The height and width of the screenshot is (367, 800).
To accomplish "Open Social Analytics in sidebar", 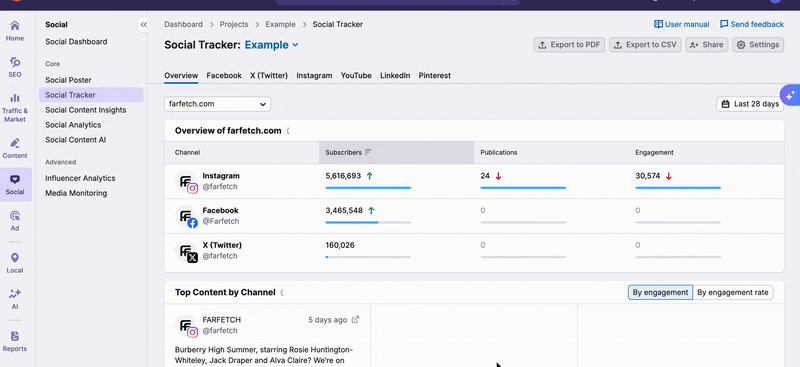I will click(73, 125).
